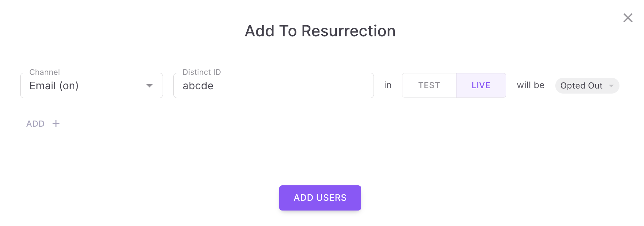Click the caret icon on Opted Out
644x226 pixels.
(x=611, y=86)
